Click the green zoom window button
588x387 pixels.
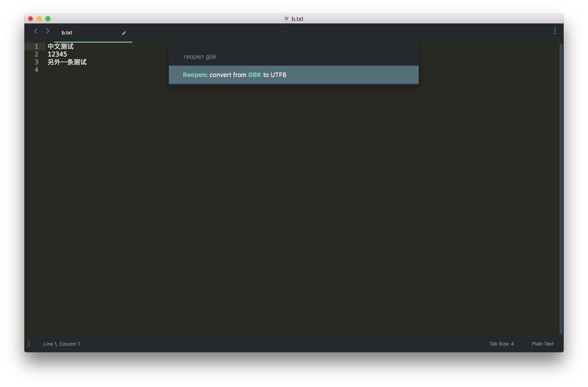tap(48, 19)
